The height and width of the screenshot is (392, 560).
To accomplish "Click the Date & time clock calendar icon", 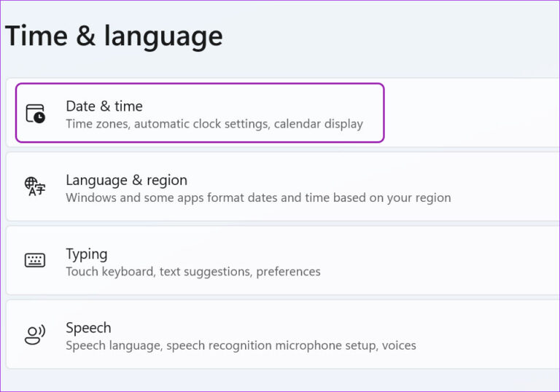I will click(35, 114).
